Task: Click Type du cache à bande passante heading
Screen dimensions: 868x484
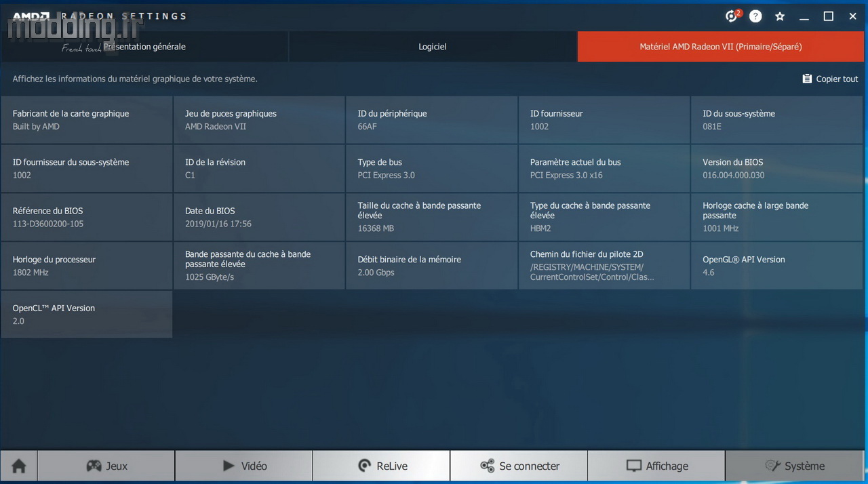Action: (x=590, y=210)
